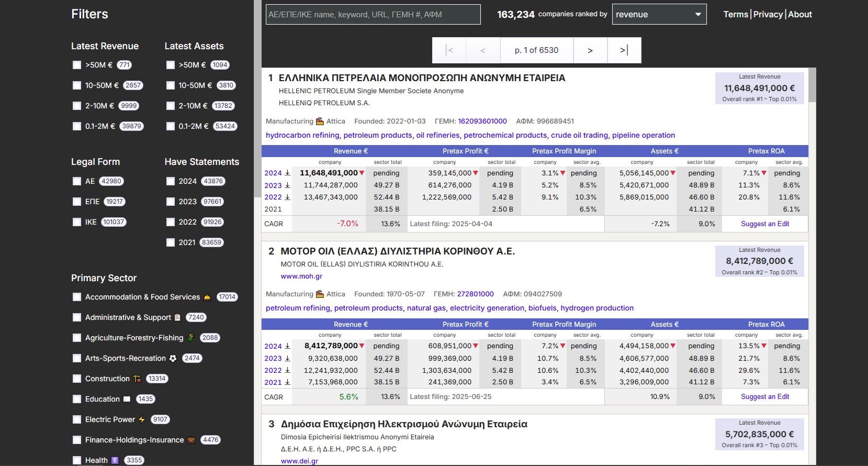Image resolution: width=868 pixels, height=466 pixels.
Task: Open the Terms page
Action: 735,15
